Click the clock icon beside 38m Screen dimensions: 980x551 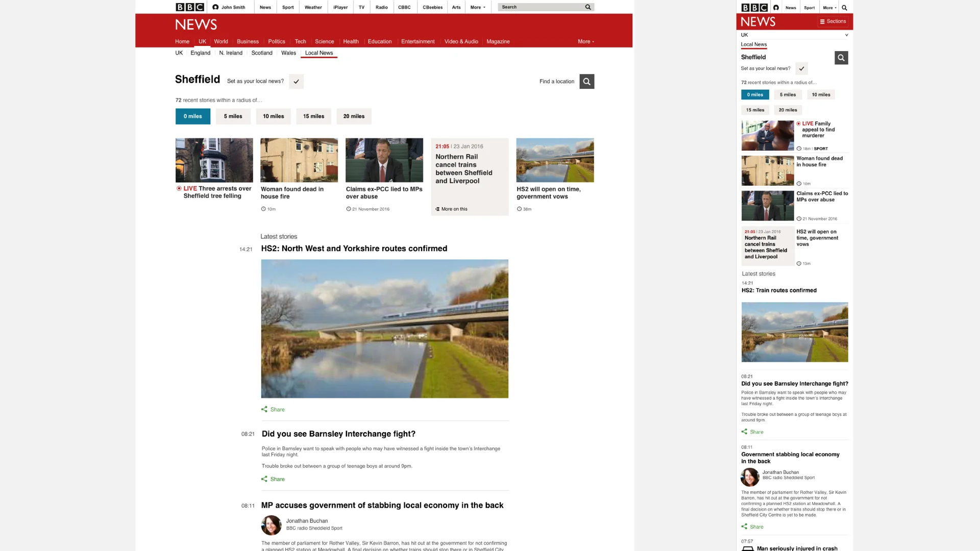tap(519, 209)
